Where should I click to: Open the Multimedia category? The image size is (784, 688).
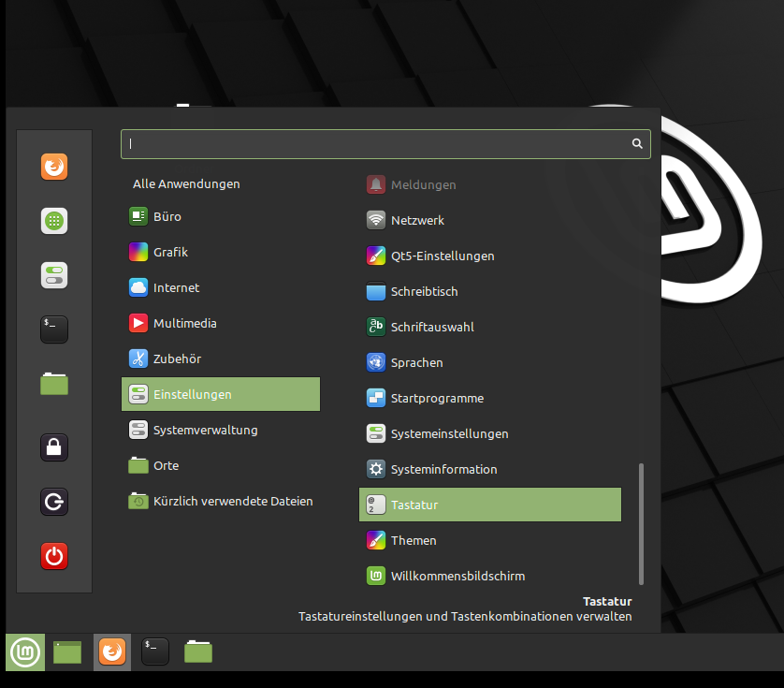(x=221, y=323)
